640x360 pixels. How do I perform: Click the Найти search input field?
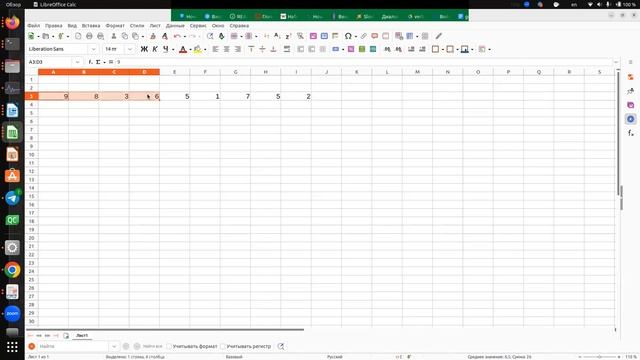(73, 346)
